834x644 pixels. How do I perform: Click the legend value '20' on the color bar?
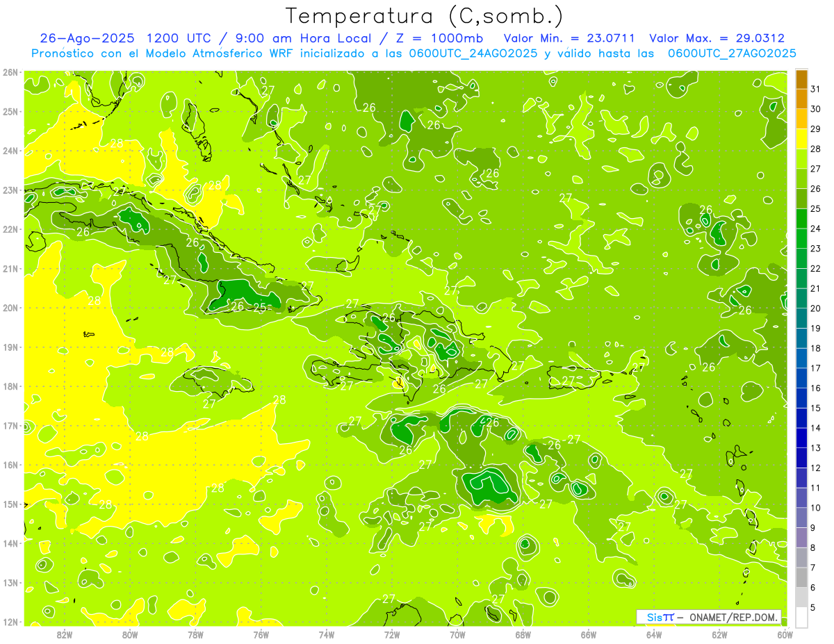[815, 308]
